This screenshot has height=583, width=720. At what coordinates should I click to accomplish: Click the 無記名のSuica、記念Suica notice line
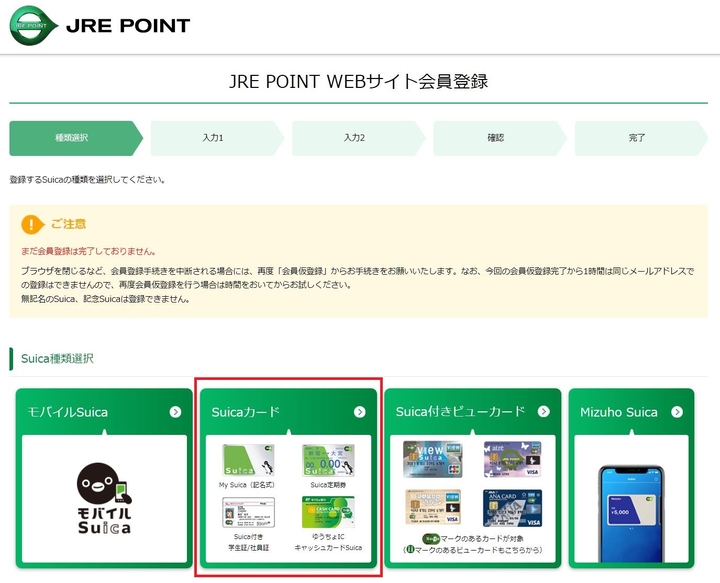tap(106, 299)
